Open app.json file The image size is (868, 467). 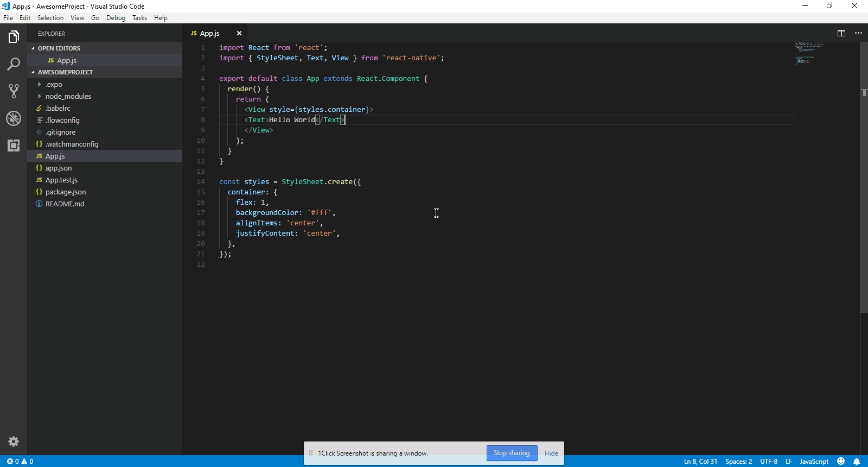click(105, 168)
